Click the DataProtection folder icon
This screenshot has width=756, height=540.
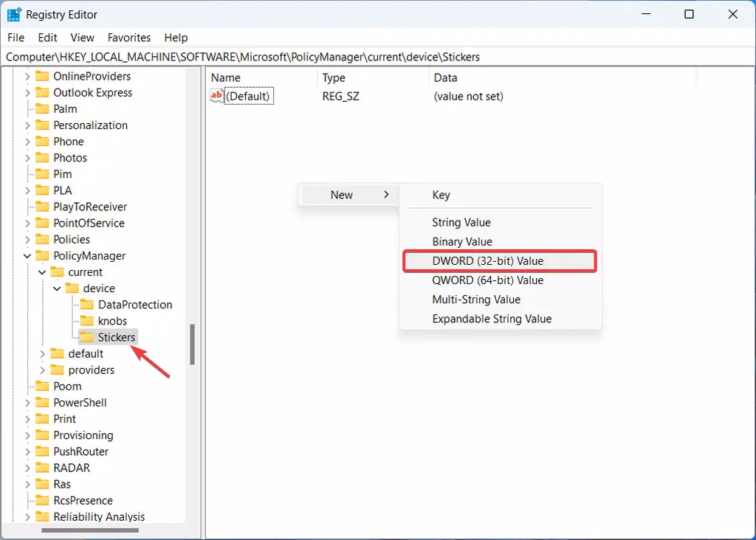87,305
